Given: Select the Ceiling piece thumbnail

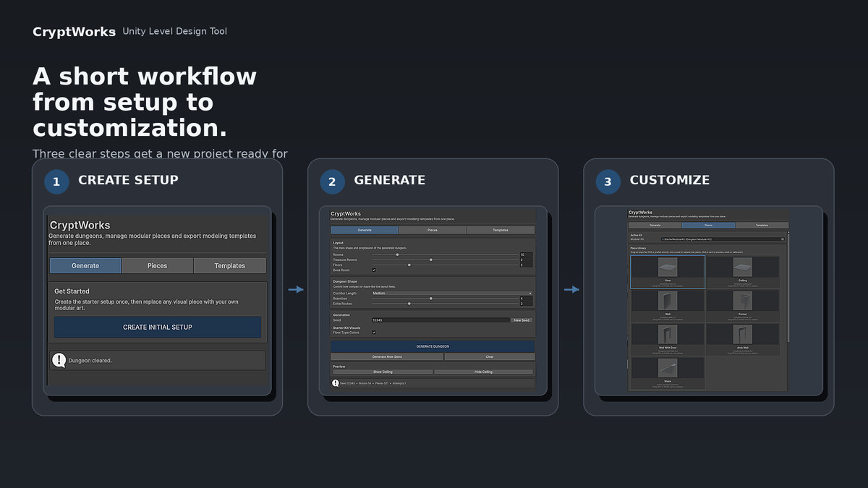Looking at the screenshot, I should coord(743,267).
